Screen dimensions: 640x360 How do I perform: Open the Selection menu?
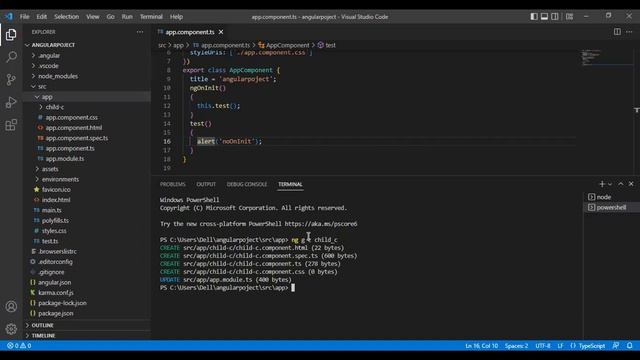(67, 17)
